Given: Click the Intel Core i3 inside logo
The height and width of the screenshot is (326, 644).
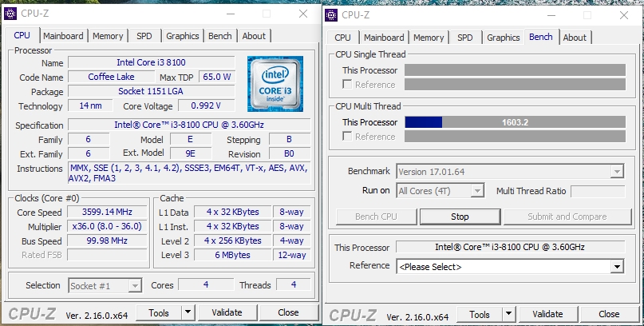Looking at the screenshot, I should (x=275, y=84).
